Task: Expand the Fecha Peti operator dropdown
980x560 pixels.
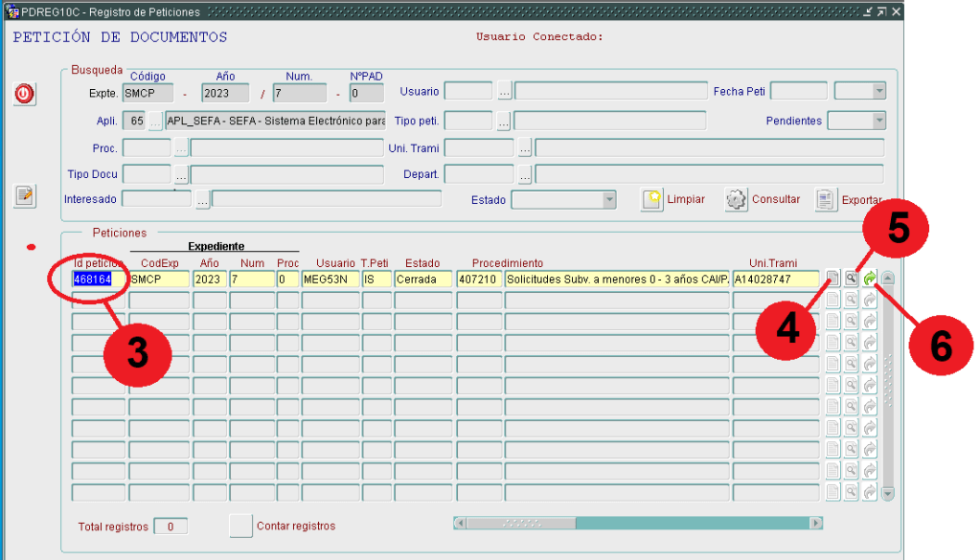Action: pyautogui.click(x=878, y=92)
